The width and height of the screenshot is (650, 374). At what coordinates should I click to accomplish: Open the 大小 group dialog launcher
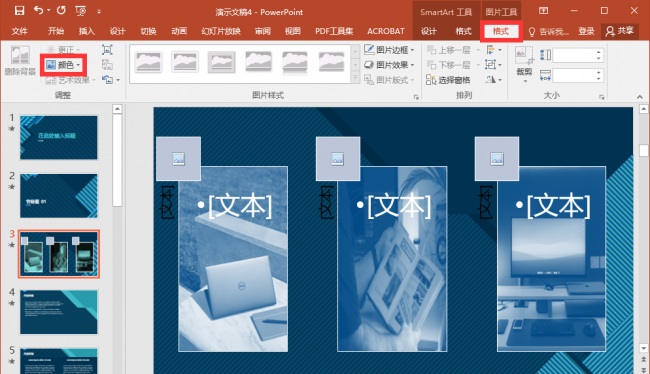click(601, 97)
